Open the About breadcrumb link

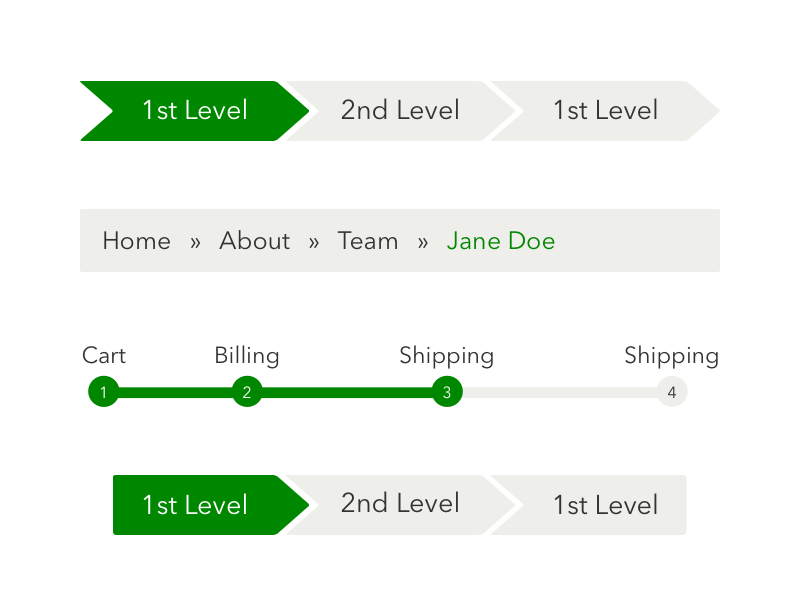(x=254, y=241)
